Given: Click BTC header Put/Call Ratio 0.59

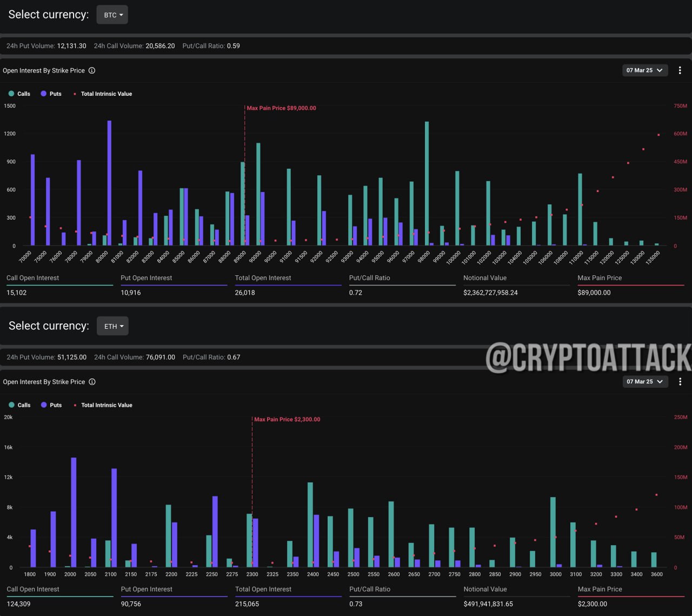Looking at the screenshot, I should click(x=211, y=46).
